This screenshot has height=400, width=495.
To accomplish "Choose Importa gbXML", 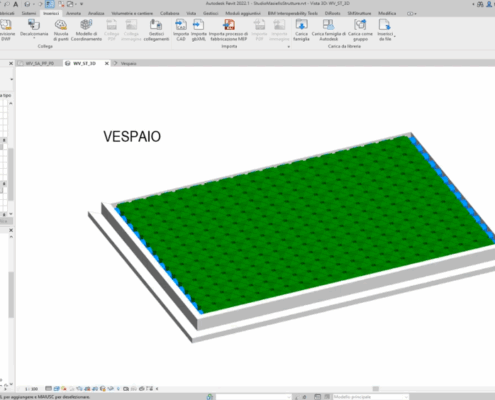I will click(x=199, y=30).
